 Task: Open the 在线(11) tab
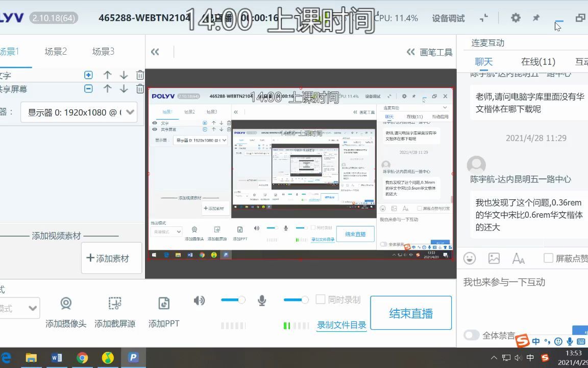[x=537, y=61]
